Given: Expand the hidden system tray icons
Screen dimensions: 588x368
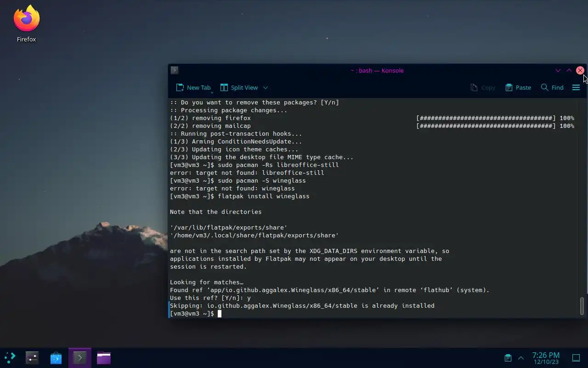Looking at the screenshot, I should coord(521,358).
